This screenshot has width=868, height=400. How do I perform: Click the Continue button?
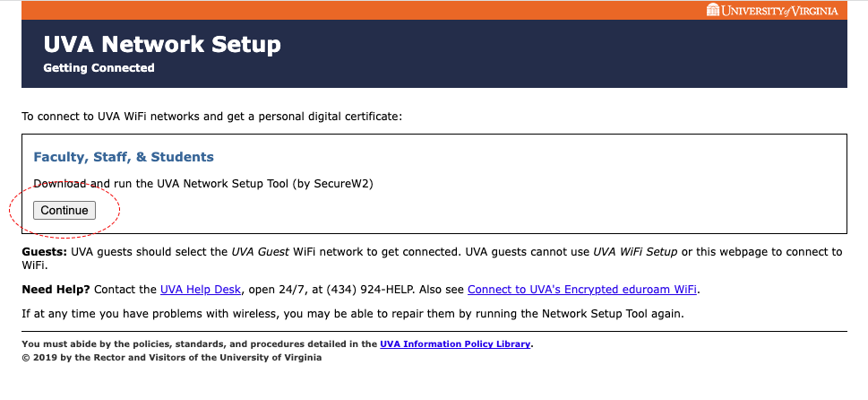pyautogui.click(x=64, y=211)
